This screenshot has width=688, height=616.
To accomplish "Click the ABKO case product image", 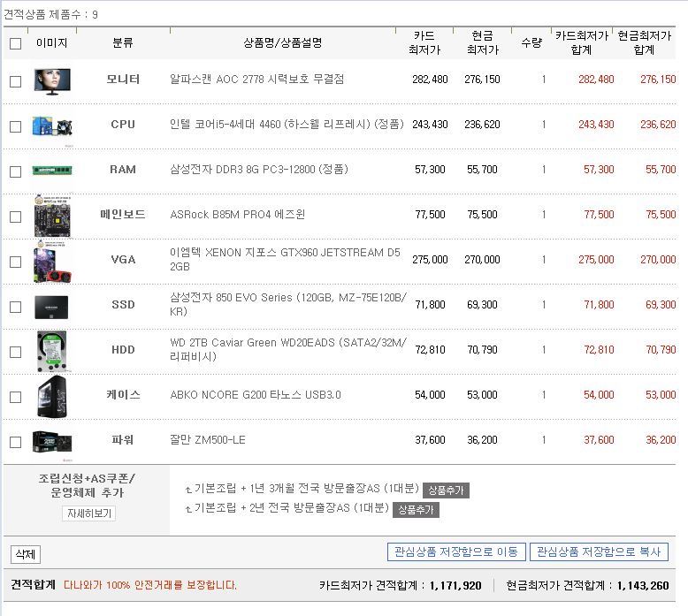I will coord(51,396).
